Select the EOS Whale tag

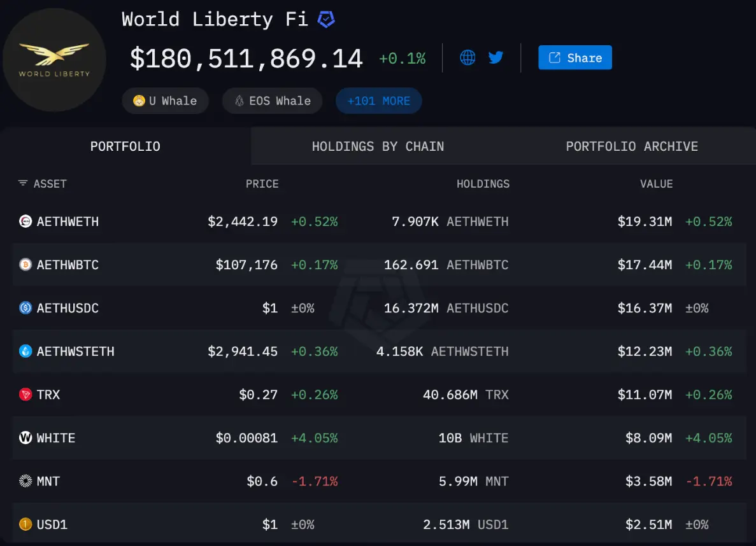272,101
